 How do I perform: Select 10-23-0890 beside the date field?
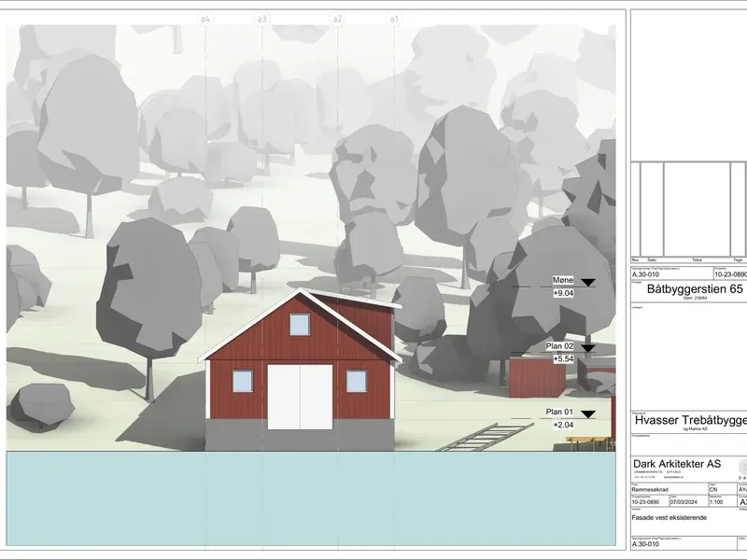coord(645,502)
